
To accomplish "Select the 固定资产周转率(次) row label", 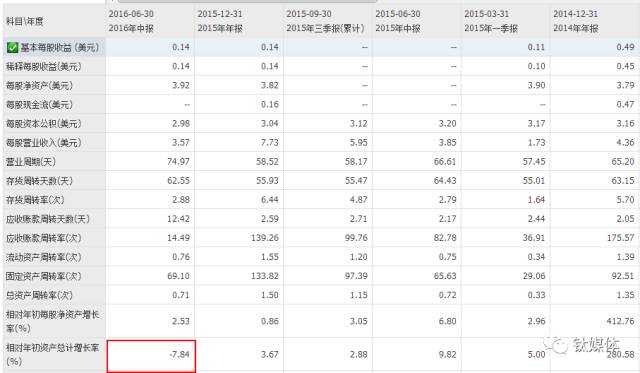I will click(44, 276).
